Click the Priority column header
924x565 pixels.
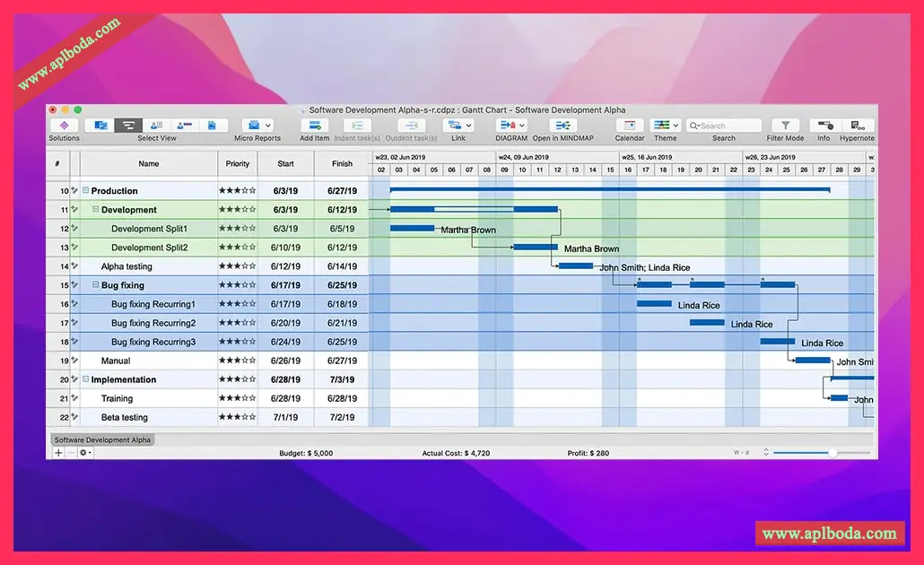(x=238, y=164)
